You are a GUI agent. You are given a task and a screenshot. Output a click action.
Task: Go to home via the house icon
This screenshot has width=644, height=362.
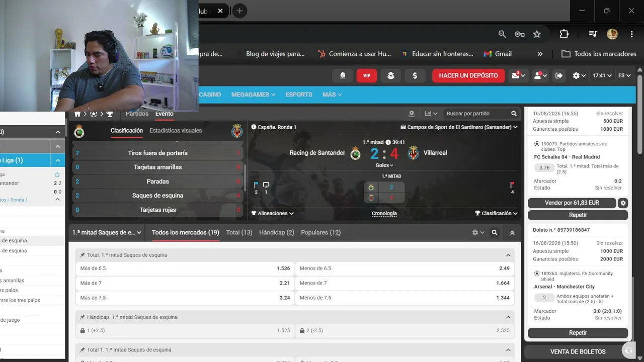tap(77, 114)
